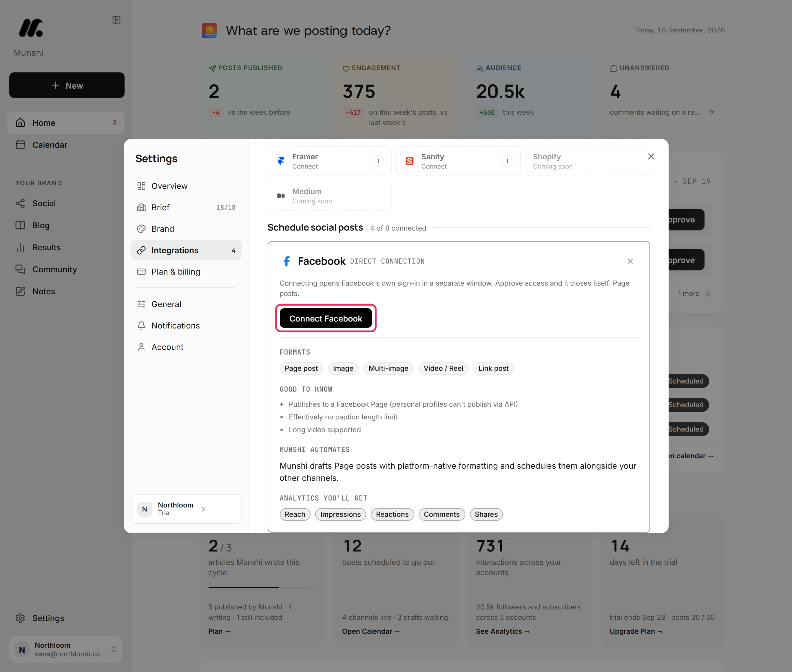Image resolution: width=792 pixels, height=672 pixels.
Task: Click the Shares analytics chip
Action: 486,514
